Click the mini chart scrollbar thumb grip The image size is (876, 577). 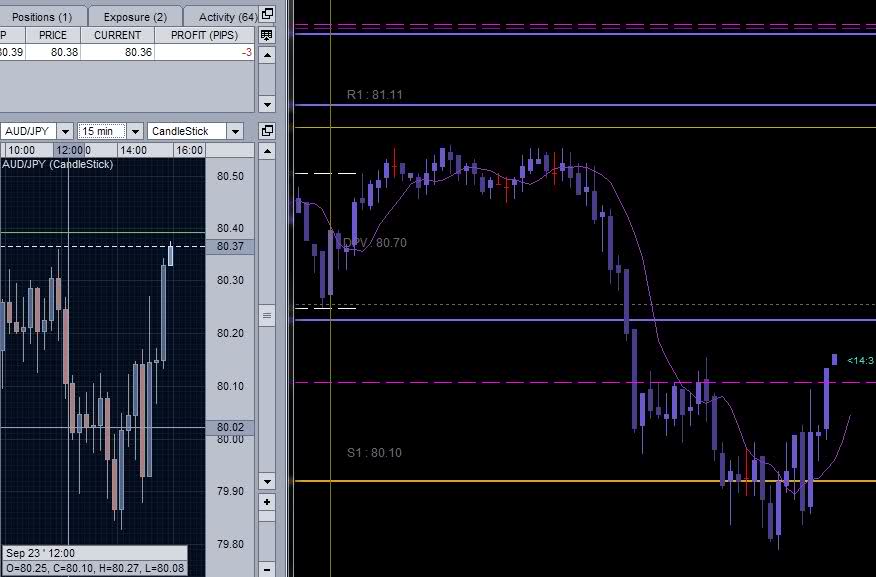pyautogui.click(x=267, y=316)
